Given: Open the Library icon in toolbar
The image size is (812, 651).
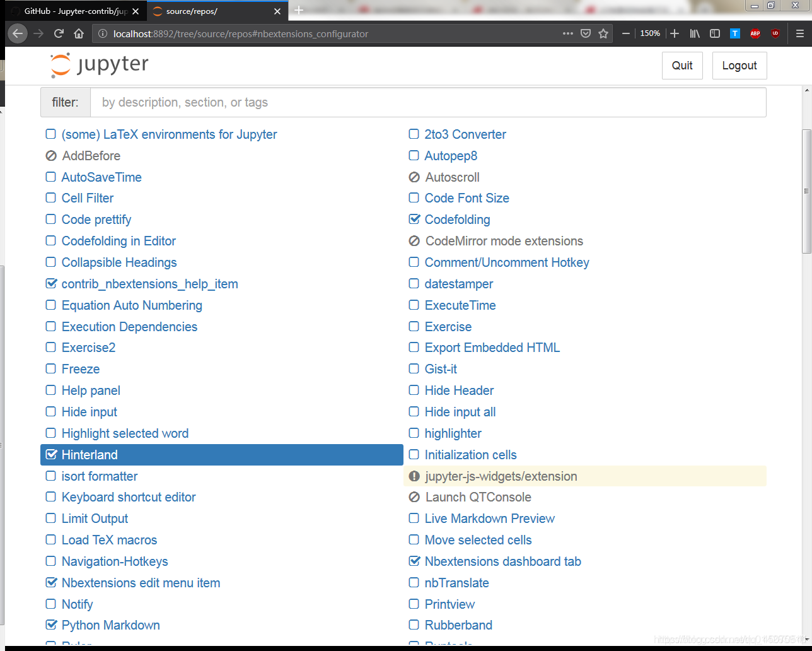Looking at the screenshot, I should click(x=695, y=33).
